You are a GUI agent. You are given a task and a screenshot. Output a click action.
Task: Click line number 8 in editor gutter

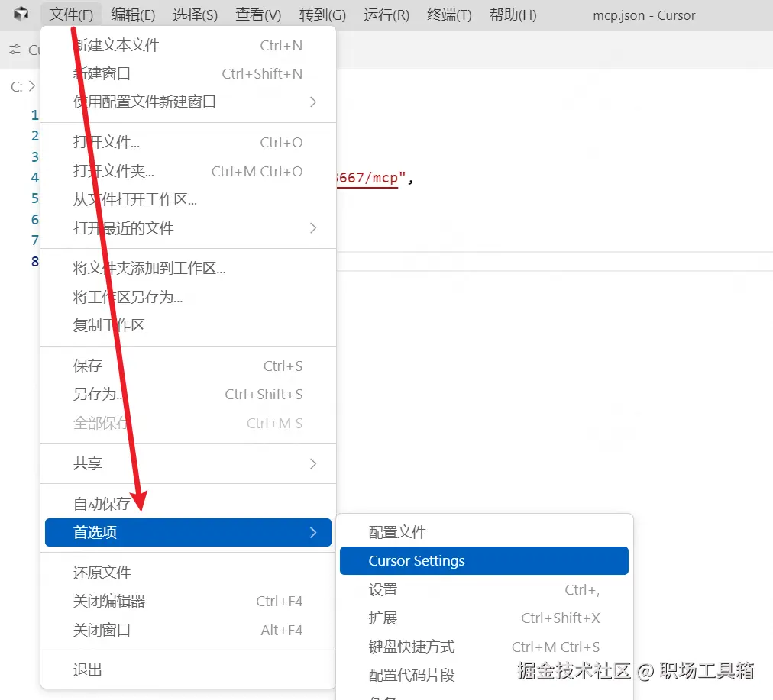coord(34,261)
